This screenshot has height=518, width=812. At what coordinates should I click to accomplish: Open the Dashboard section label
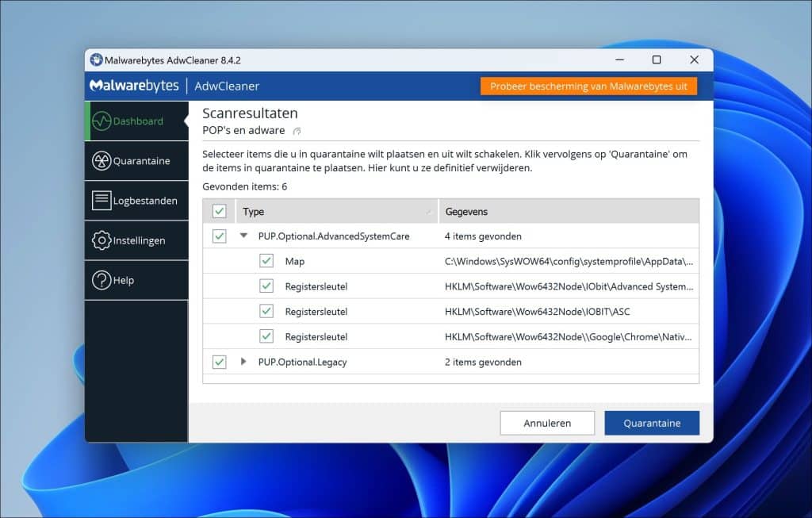[138, 121]
